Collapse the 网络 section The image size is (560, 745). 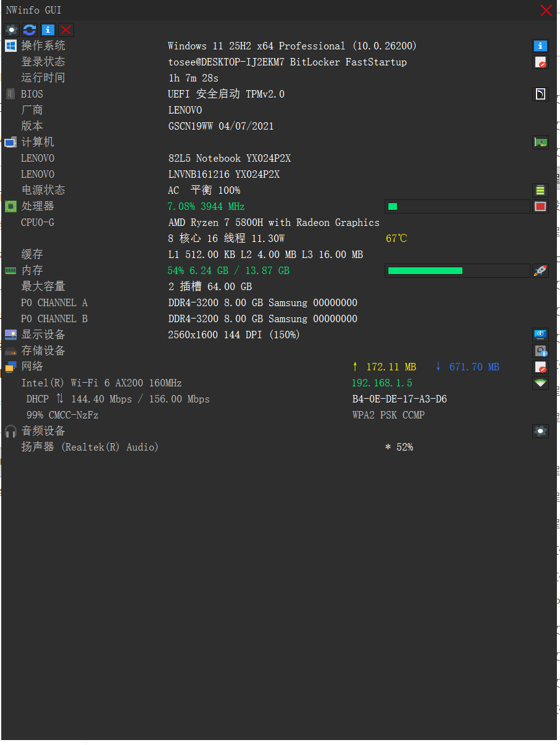pyautogui.click(x=9, y=367)
